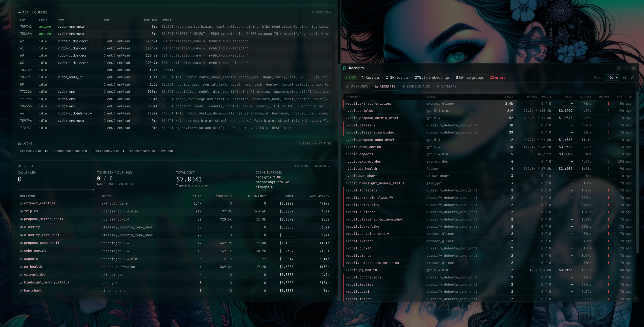The image size is (644, 327).
Task: Pause live refresh in Receipts window
Action: coord(624,78)
